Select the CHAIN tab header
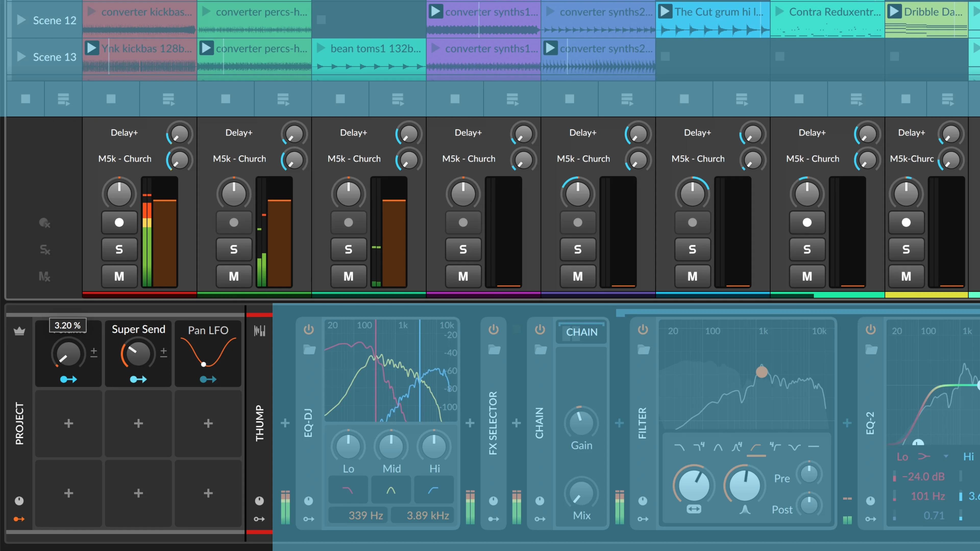This screenshot has width=980, height=551. coord(581,332)
